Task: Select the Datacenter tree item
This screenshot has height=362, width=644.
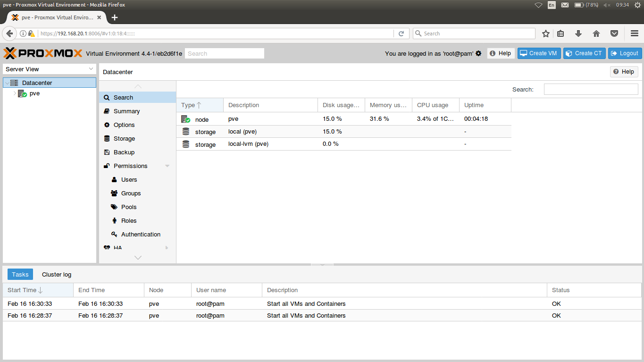Action: tap(50, 83)
